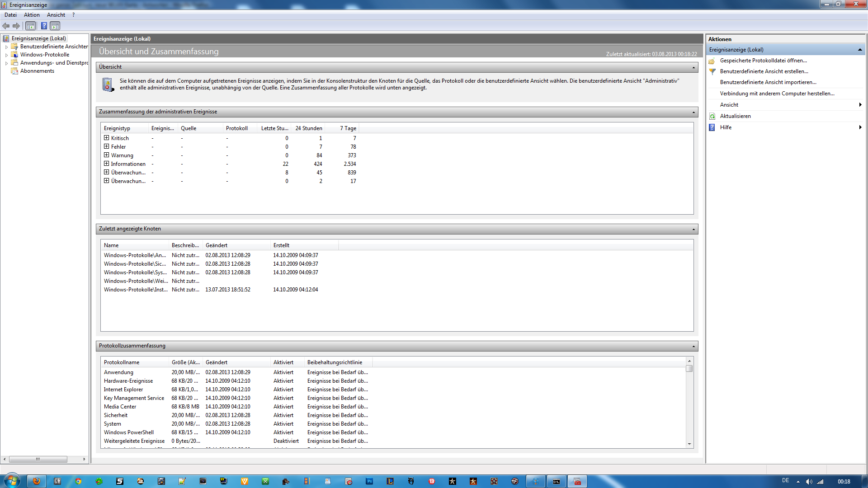
Task: Expand the Benutzerdefinierte Ansichten tree node
Action: 6,47
